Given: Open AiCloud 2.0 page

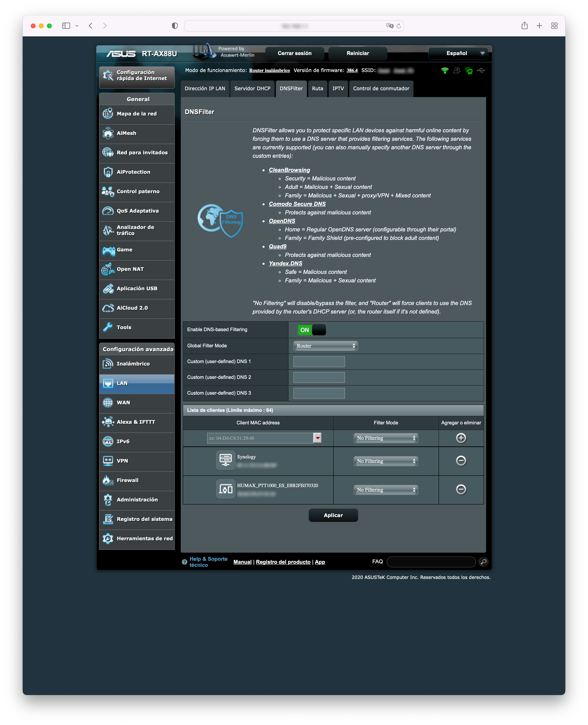Looking at the screenshot, I should coord(137,308).
